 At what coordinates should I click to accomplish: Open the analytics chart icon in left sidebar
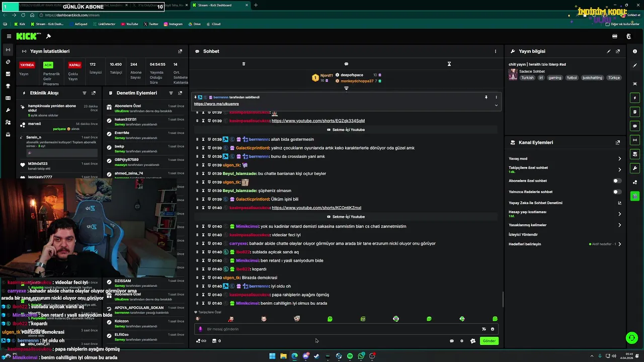click(x=8, y=74)
